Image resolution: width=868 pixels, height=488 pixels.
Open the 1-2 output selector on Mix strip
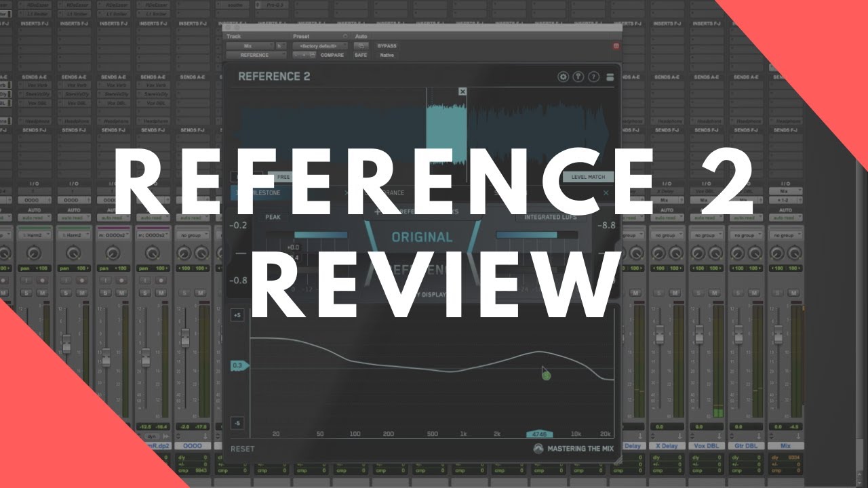click(x=785, y=200)
